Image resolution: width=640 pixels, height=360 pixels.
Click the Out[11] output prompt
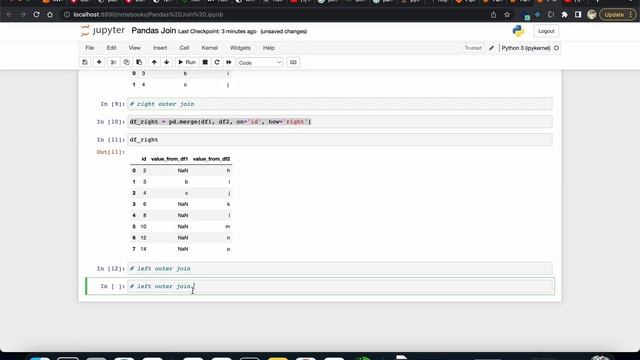coord(111,152)
